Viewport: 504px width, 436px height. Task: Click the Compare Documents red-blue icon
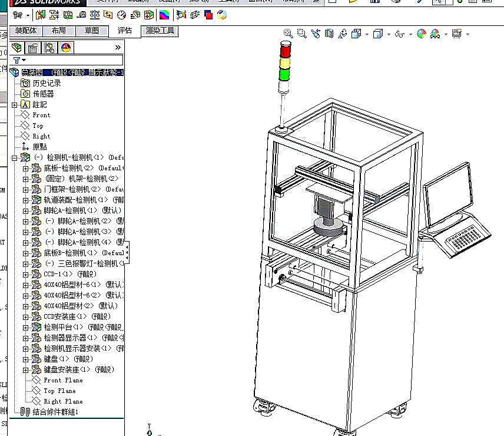[x=208, y=15]
